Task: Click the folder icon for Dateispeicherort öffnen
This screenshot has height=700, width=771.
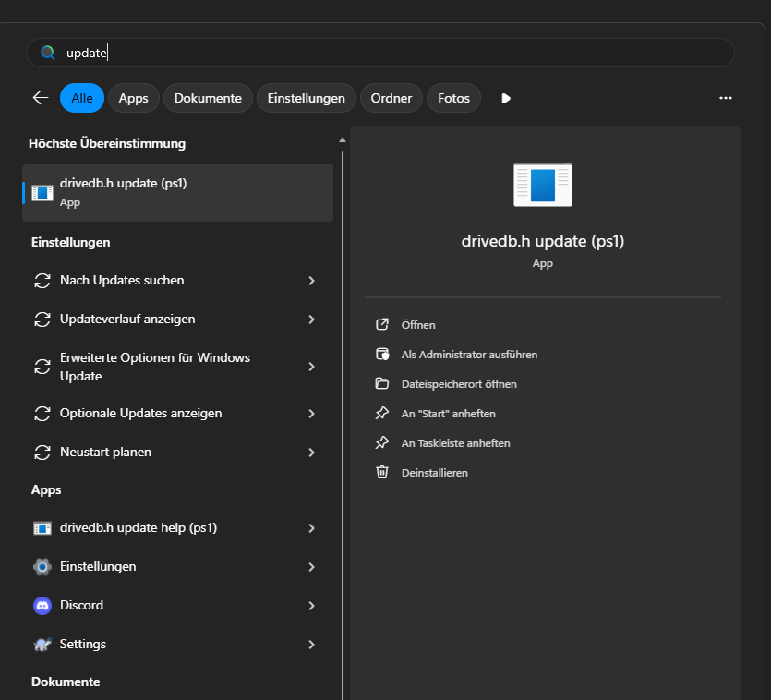Action: [x=382, y=383]
